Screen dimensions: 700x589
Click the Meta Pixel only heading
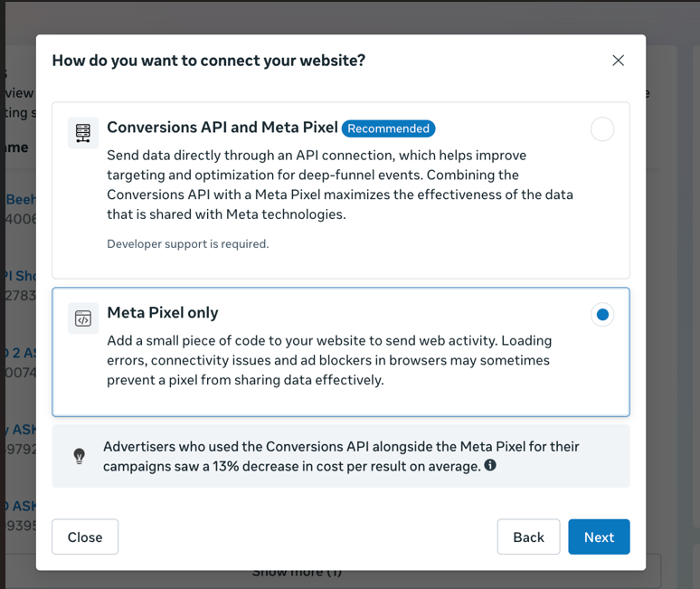coord(163,313)
